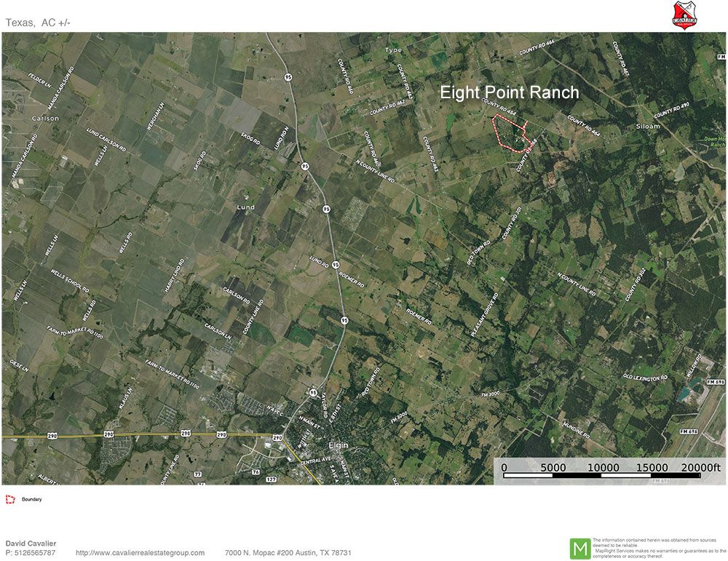Open the cavalierrealestategroup.com website link

140,553
